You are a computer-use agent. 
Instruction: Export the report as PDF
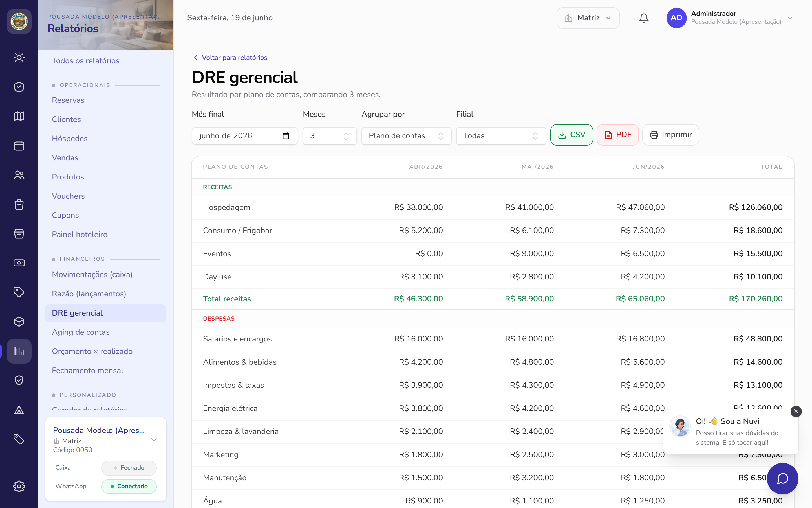pos(617,135)
